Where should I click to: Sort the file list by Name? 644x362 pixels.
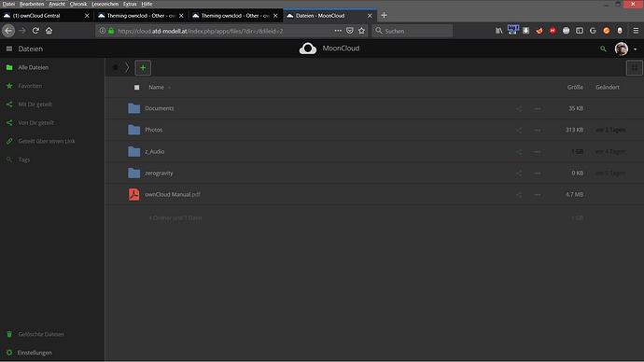156,88
